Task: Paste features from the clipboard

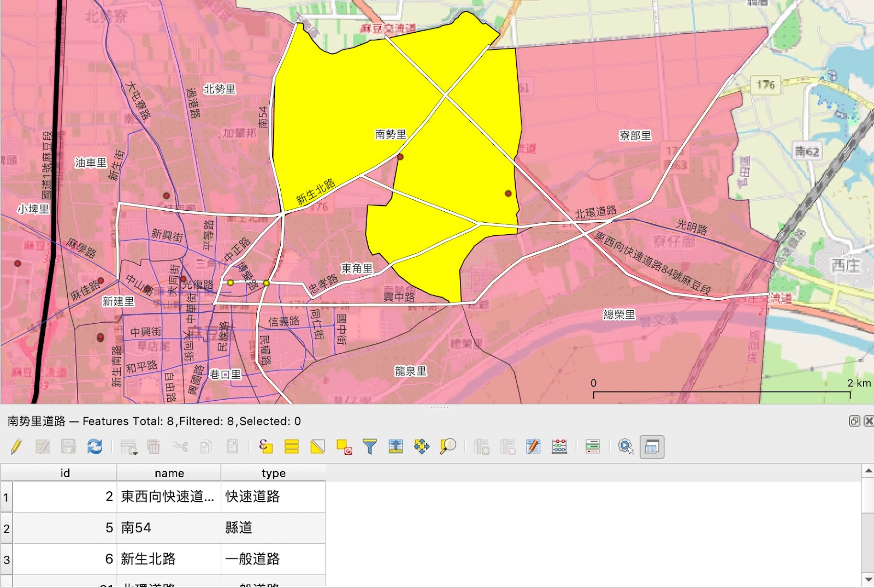Action: (x=232, y=447)
